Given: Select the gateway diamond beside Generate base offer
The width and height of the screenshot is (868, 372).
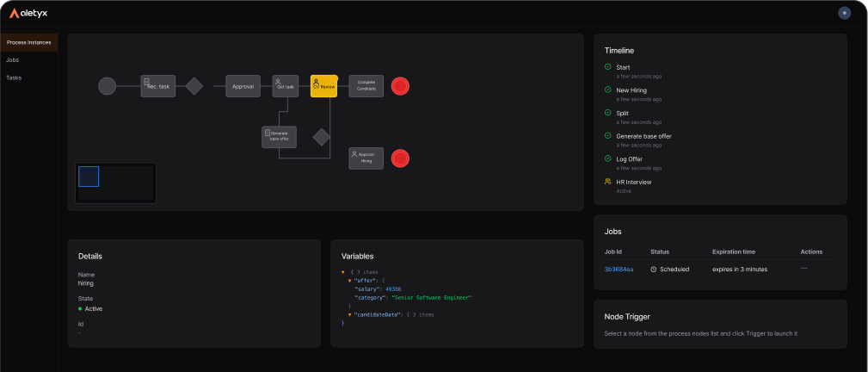Looking at the screenshot, I should click(x=321, y=137).
